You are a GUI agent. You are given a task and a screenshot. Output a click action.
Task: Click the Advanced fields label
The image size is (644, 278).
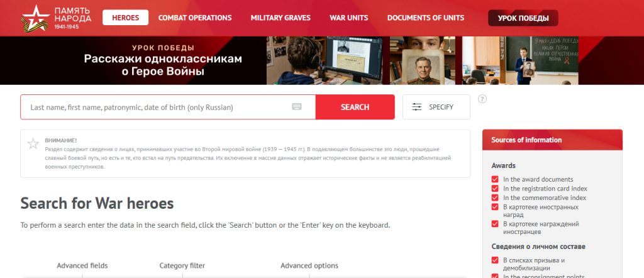click(x=82, y=265)
